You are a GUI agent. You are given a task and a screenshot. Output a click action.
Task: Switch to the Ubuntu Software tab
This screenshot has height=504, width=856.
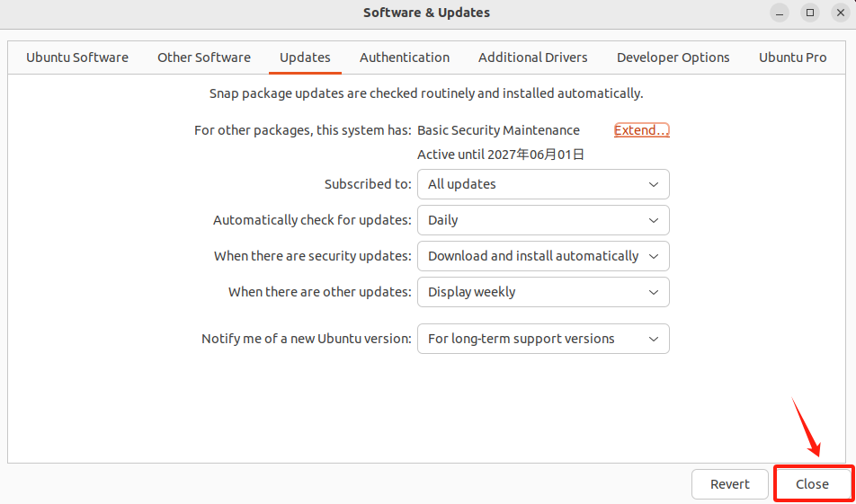(x=77, y=57)
